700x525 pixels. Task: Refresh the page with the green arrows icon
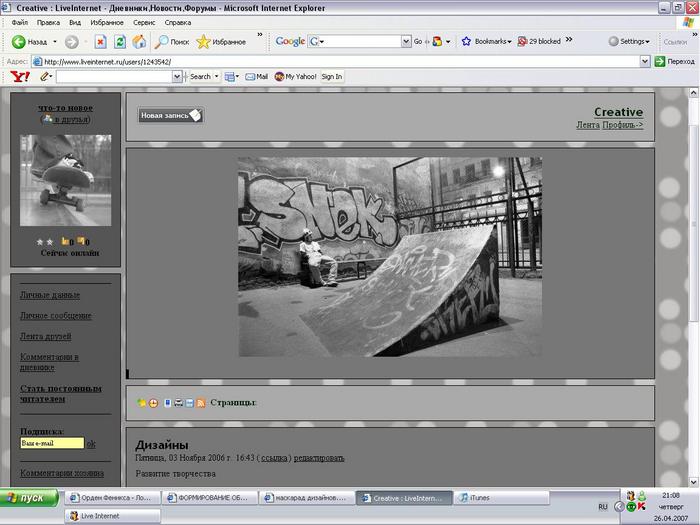click(x=119, y=42)
